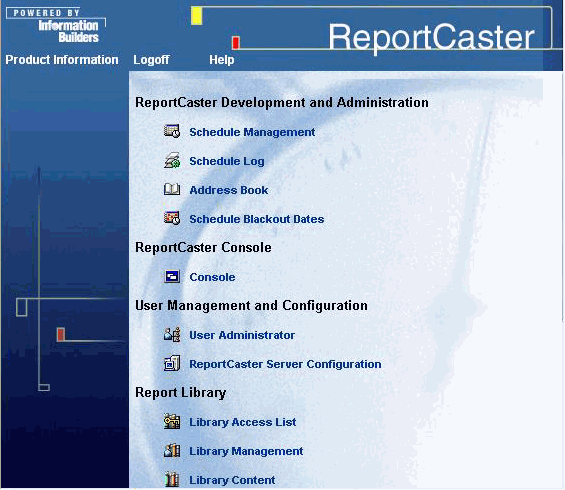Click the Library Access List key icon
This screenshot has width=565, height=490.
point(172,422)
